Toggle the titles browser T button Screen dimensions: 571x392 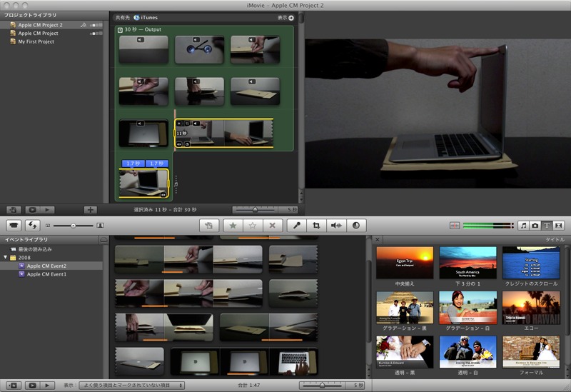tap(547, 226)
